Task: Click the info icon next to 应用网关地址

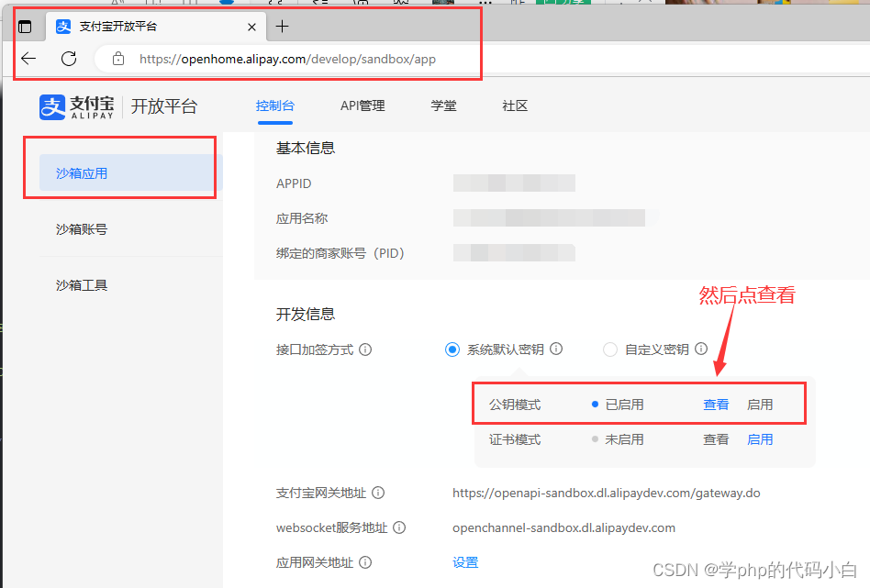Action: 366,562
